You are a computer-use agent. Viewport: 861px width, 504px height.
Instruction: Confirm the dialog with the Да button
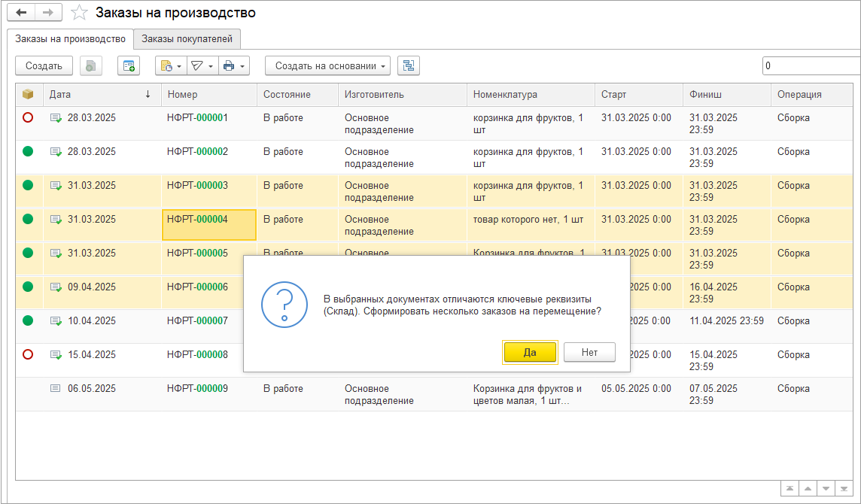point(530,352)
